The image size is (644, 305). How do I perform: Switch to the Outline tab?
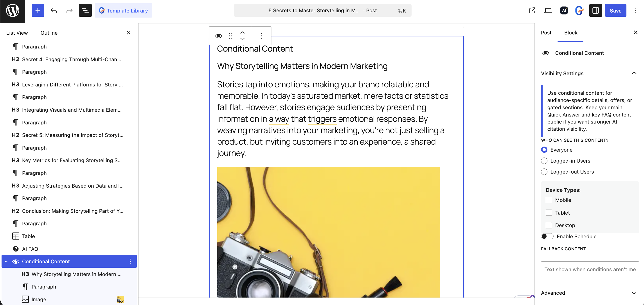click(x=49, y=33)
